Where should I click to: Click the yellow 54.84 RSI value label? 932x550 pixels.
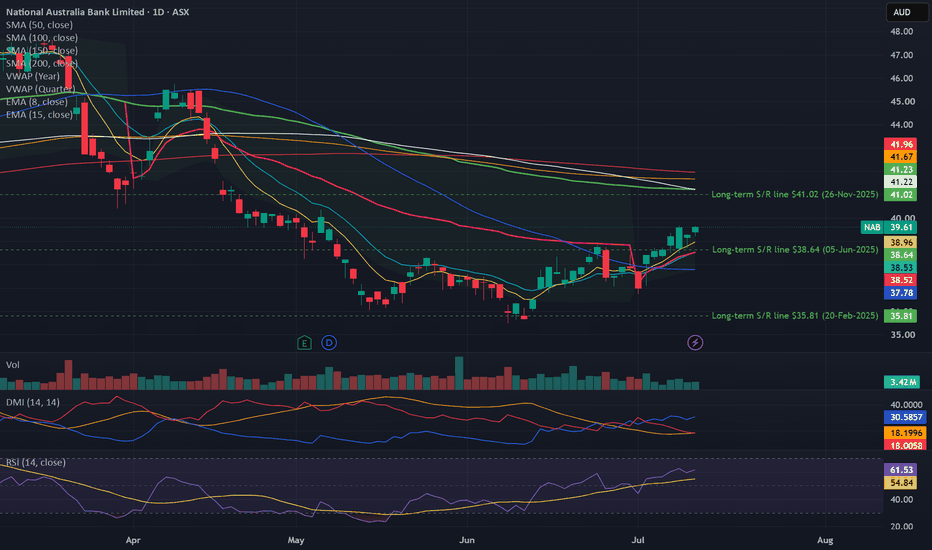900,482
